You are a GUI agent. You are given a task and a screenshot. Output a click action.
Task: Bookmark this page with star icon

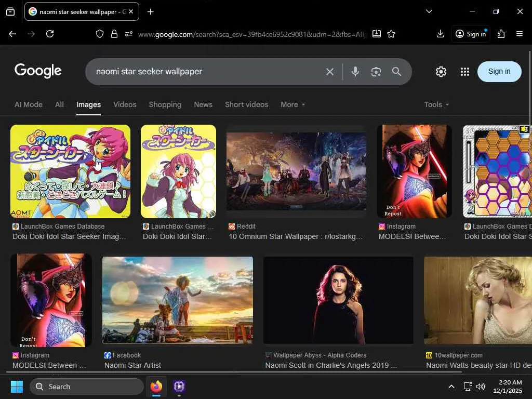pos(391,34)
